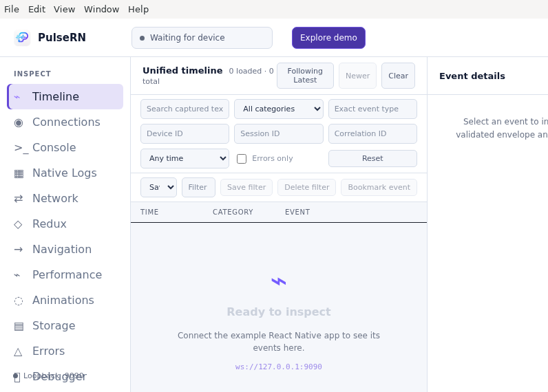Click the Bookmark event button
548x392 pixels.
point(379,188)
